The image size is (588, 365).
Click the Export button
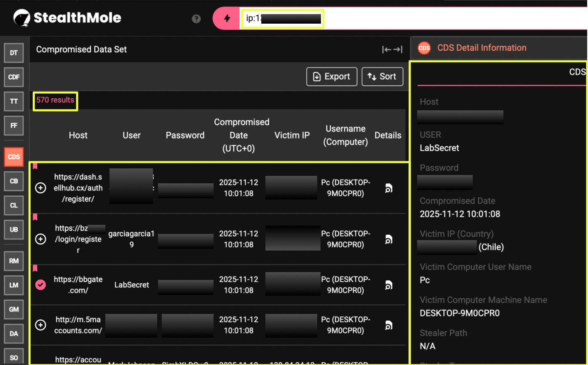coord(331,77)
